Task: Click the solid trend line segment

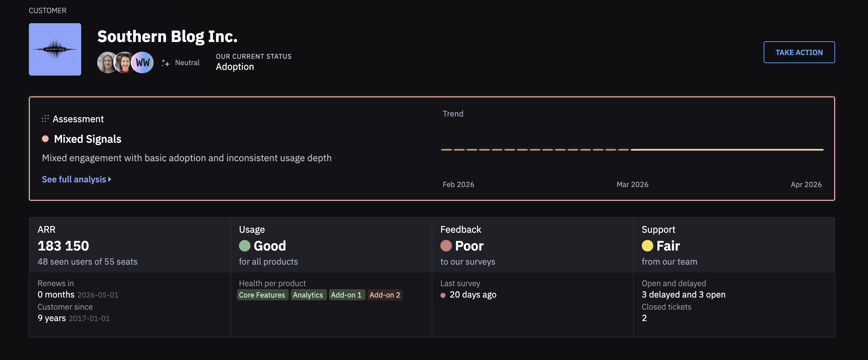Action: [x=727, y=150]
